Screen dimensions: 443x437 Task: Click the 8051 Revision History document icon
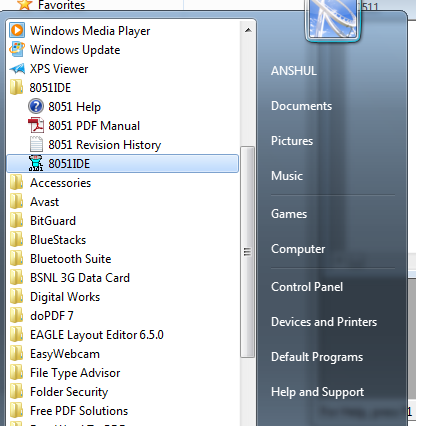pyautogui.click(x=36, y=144)
